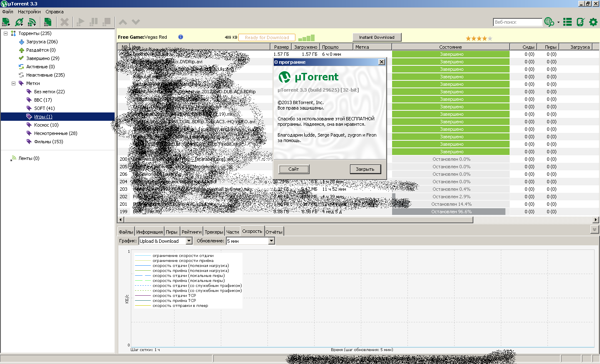This screenshot has height=364, width=600.
Task: Collapse the Торренты tree node
Action: coord(5,33)
